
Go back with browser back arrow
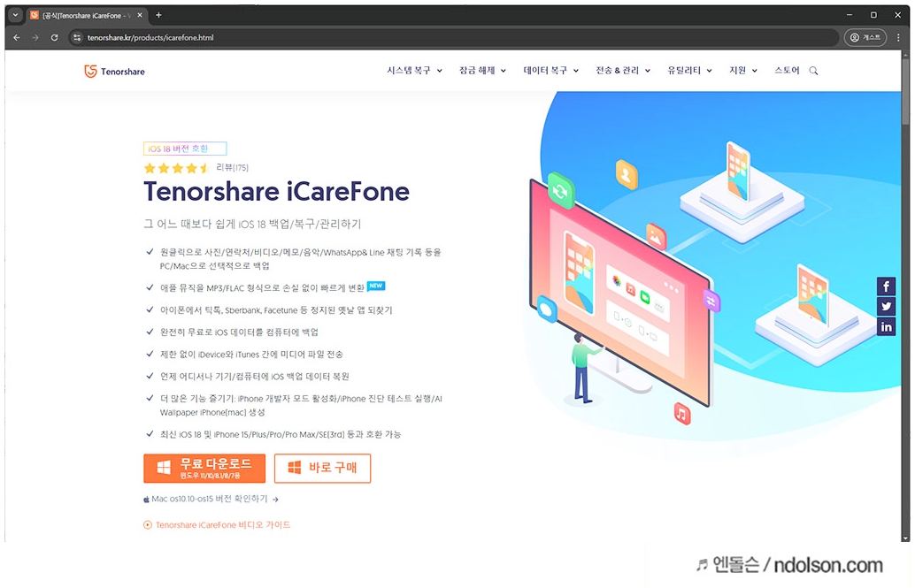click(x=17, y=37)
